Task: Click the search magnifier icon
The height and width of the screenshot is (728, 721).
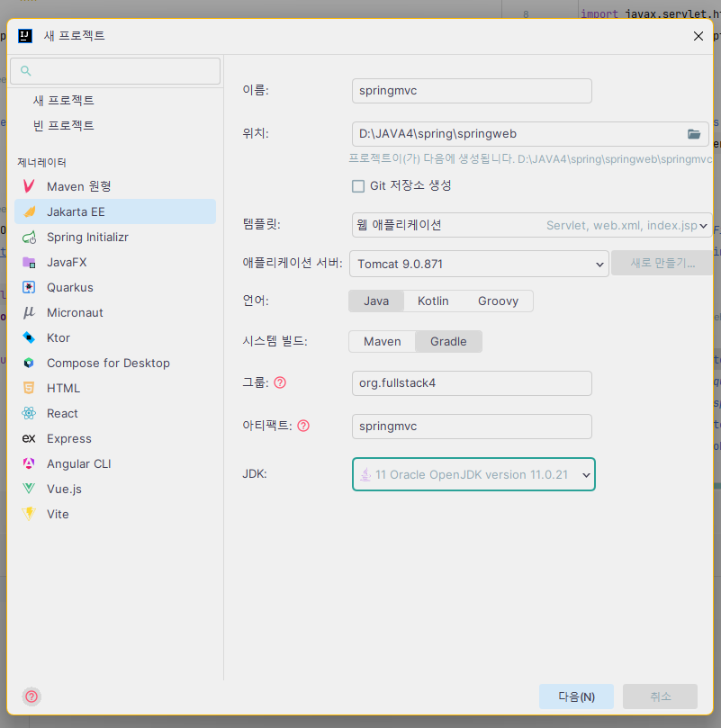Action: pos(26,70)
